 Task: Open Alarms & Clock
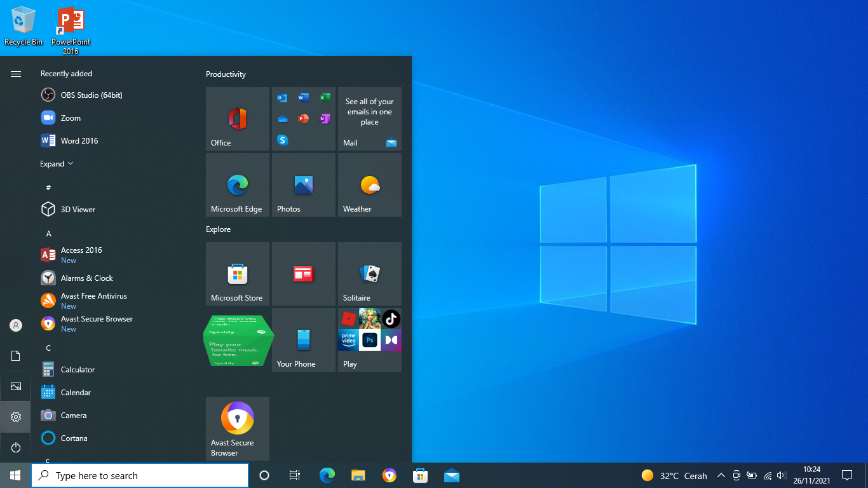click(113, 278)
